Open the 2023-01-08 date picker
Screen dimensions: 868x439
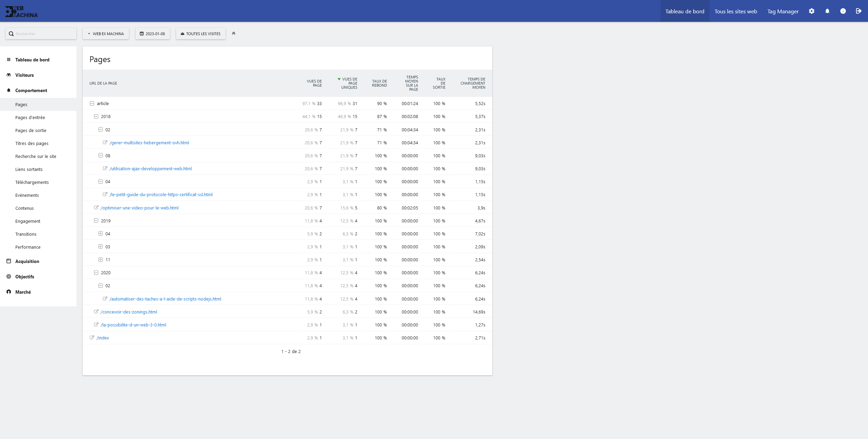point(153,34)
